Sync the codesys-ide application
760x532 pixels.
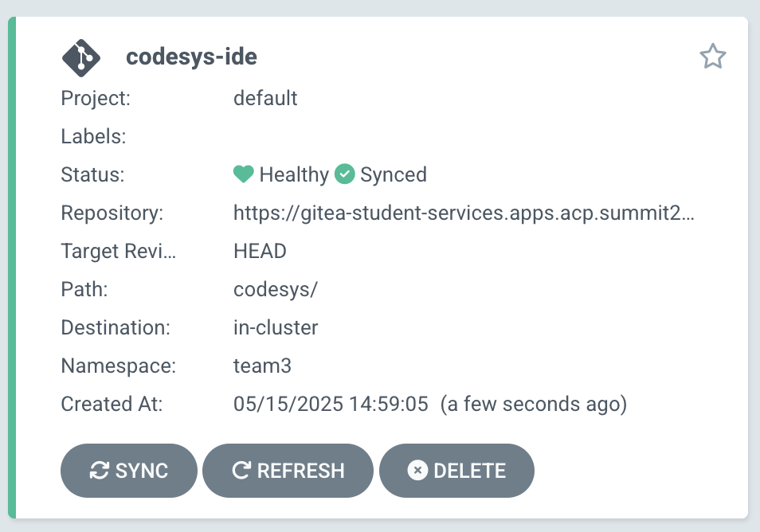(129, 471)
